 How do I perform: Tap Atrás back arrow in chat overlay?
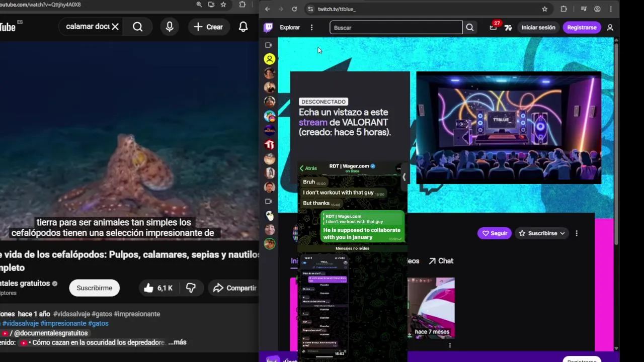pos(308,168)
